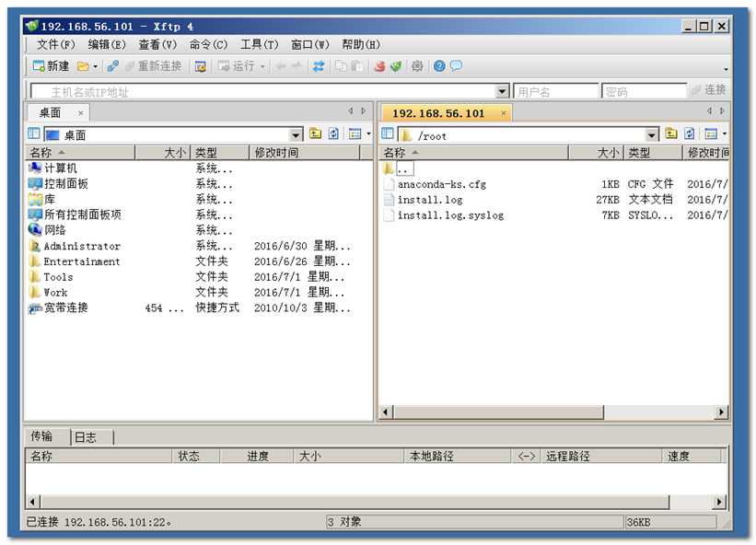Click the 用户名 username field
This screenshot has height=545, width=756.
pyautogui.click(x=555, y=91)
